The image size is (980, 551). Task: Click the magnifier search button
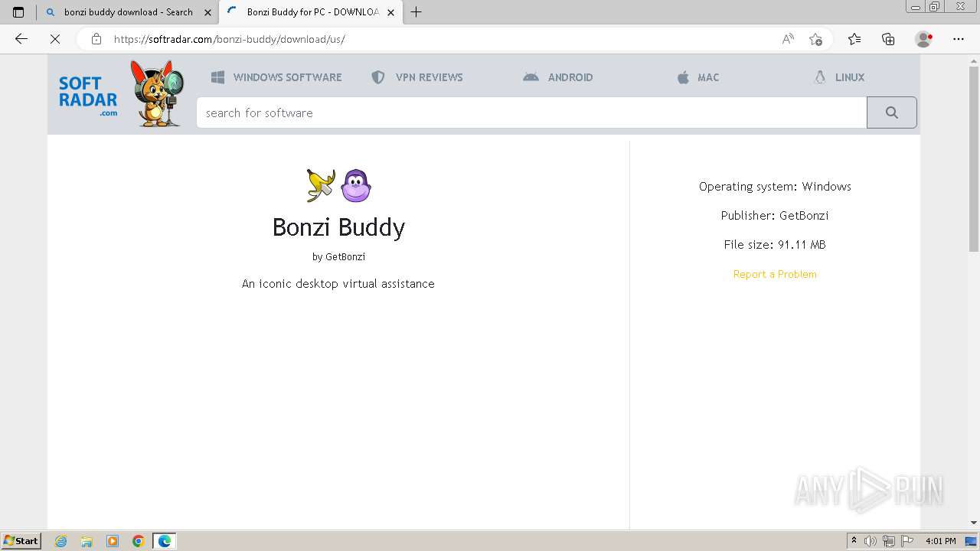point(891,112)
